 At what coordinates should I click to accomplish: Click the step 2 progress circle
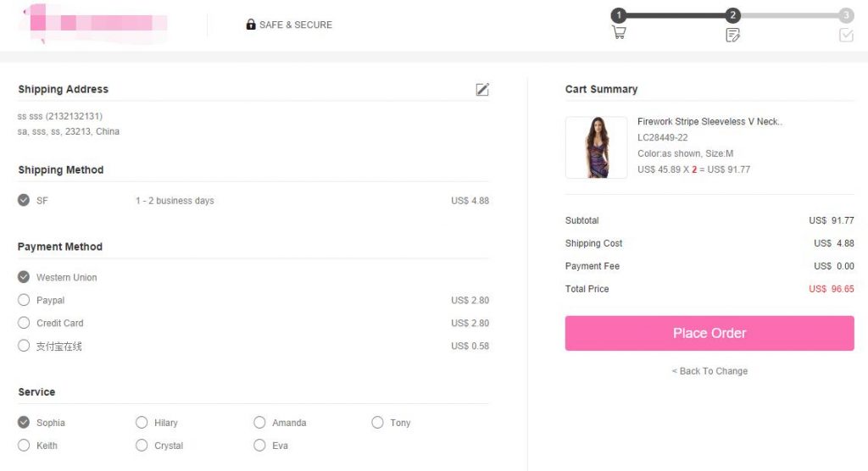732,15
